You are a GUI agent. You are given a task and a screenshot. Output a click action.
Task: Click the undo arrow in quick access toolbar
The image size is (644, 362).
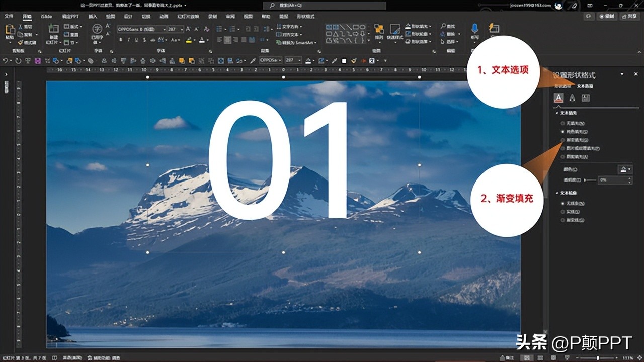point(5,61)
